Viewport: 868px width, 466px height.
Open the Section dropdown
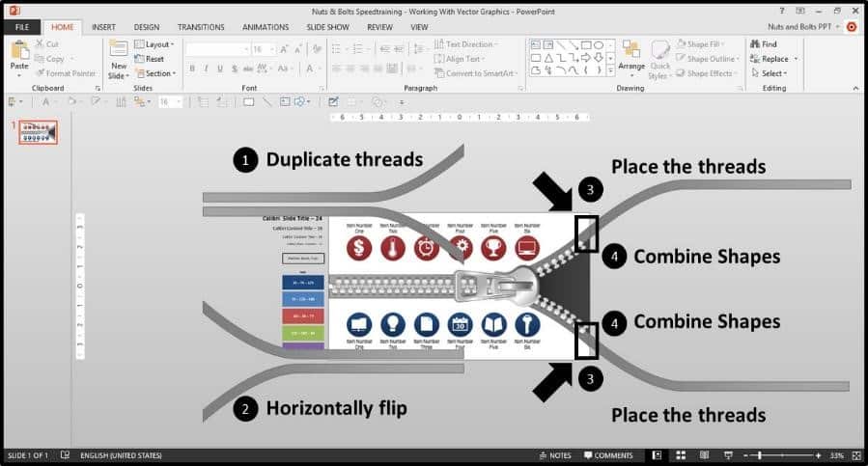point(155,73)
